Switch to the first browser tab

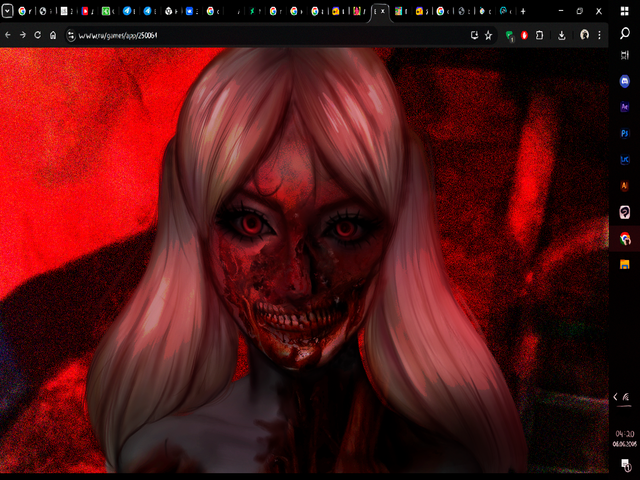point(25,11)
